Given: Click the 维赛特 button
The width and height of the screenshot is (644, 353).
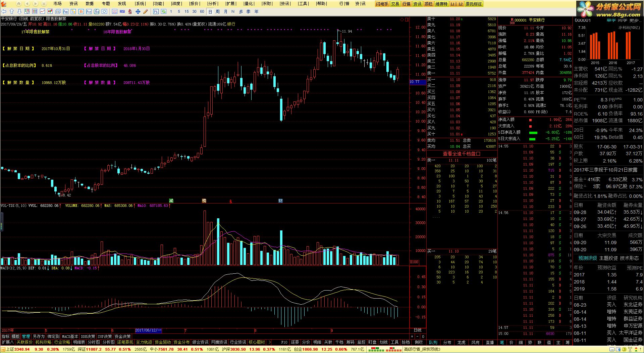Looking at the screenshot, I should (x=441, y=4).
